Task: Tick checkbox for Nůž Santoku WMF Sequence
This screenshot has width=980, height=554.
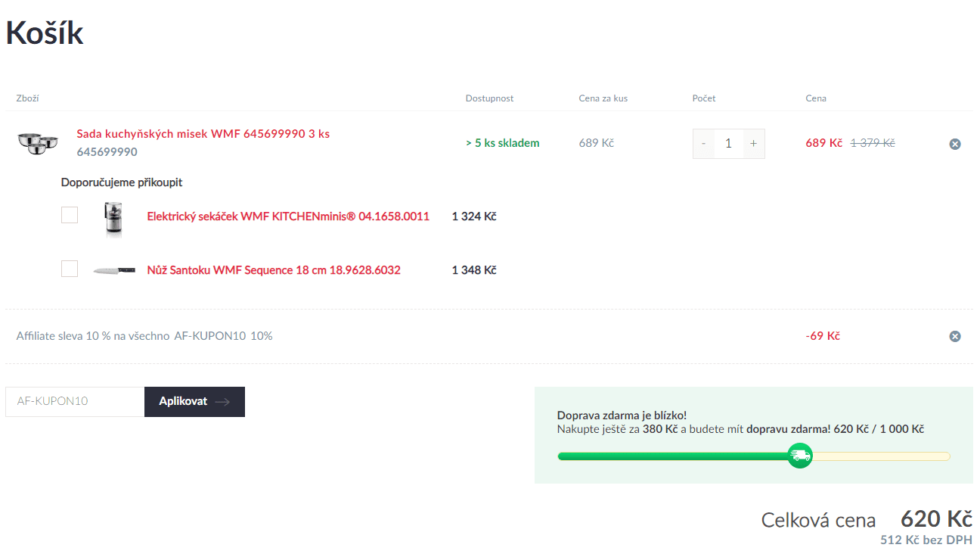Action: point(70,269)
